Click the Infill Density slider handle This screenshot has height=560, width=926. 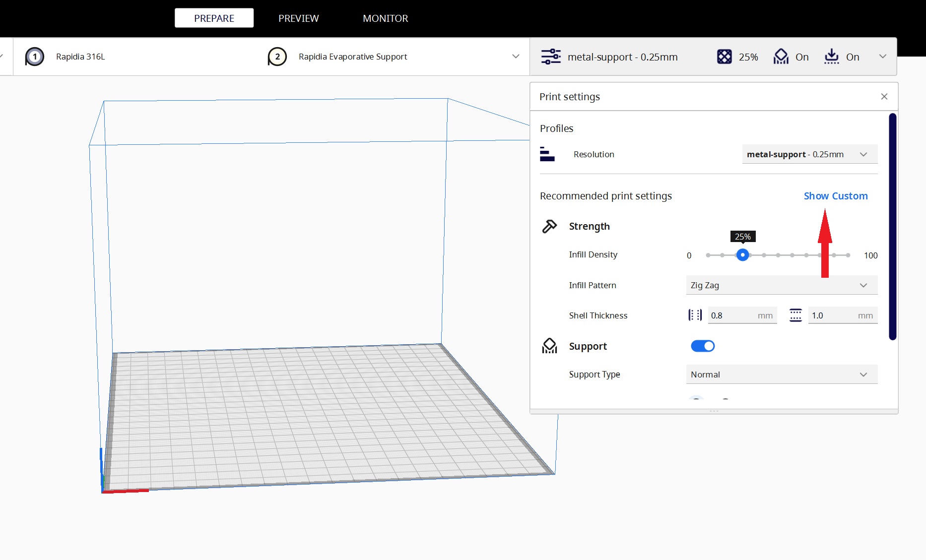[742, 255]
